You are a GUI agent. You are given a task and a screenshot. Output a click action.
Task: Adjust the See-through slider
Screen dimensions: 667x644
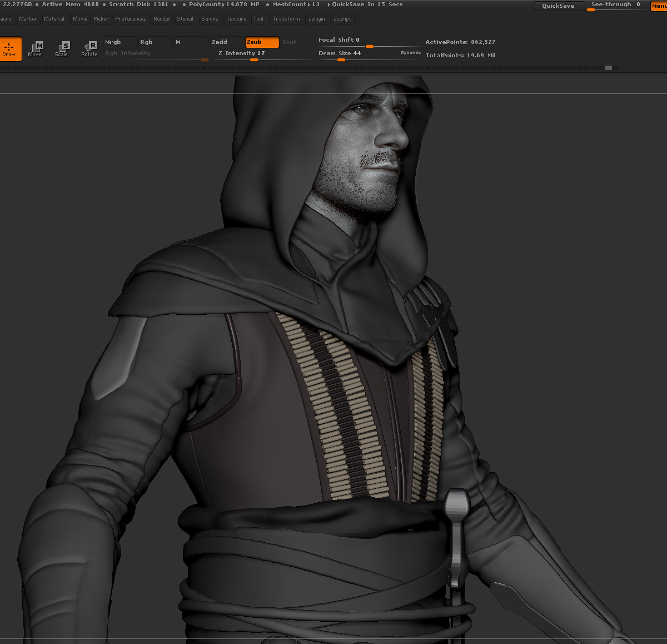617,6
